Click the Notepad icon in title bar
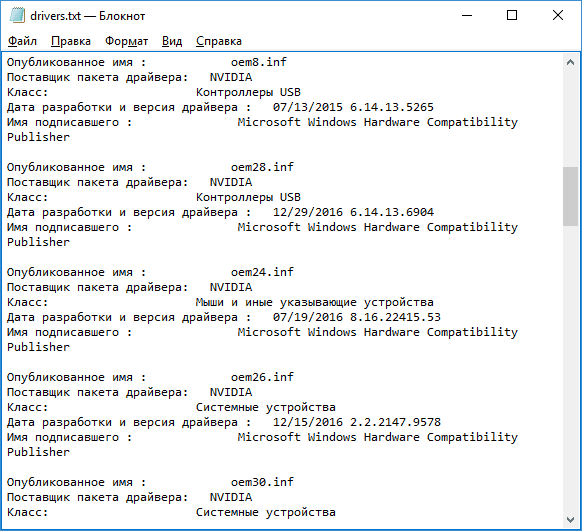582x531 pixels. tap(17, 16)
